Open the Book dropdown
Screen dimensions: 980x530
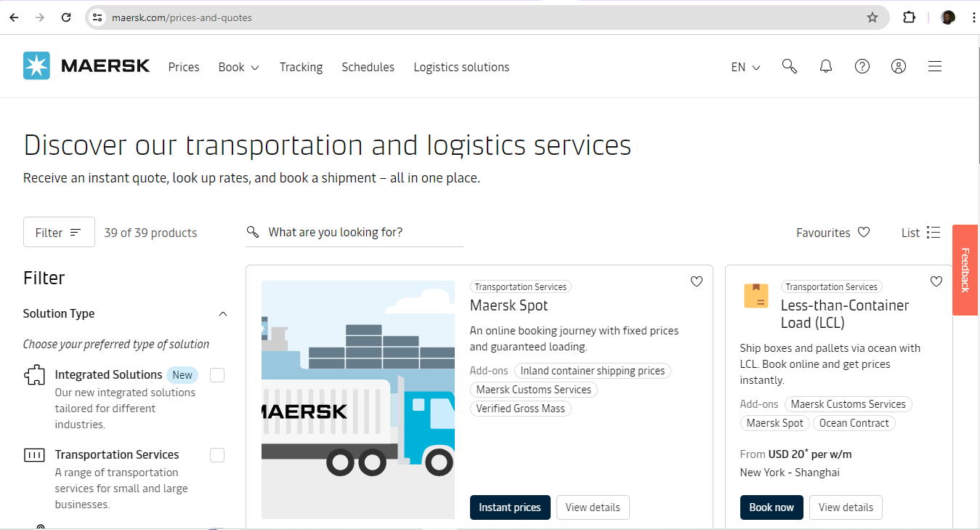click(238, 66)
